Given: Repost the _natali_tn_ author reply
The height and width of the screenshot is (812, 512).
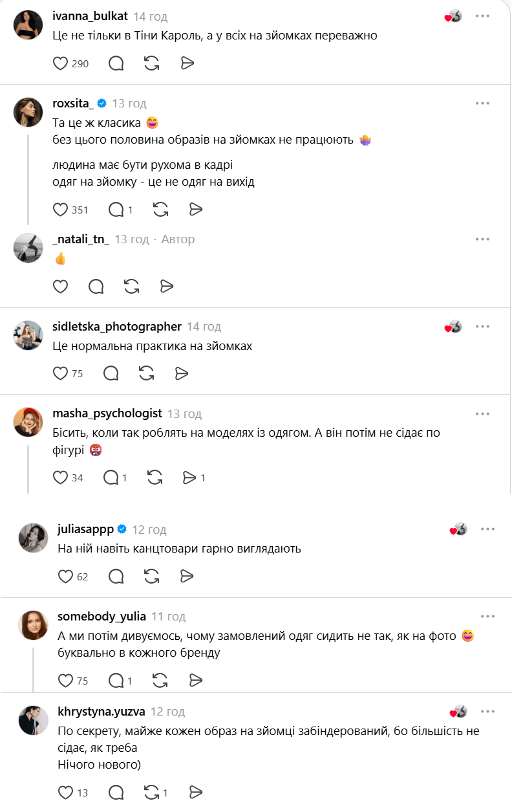Looking at the screenshot, I should click(131, 286).
